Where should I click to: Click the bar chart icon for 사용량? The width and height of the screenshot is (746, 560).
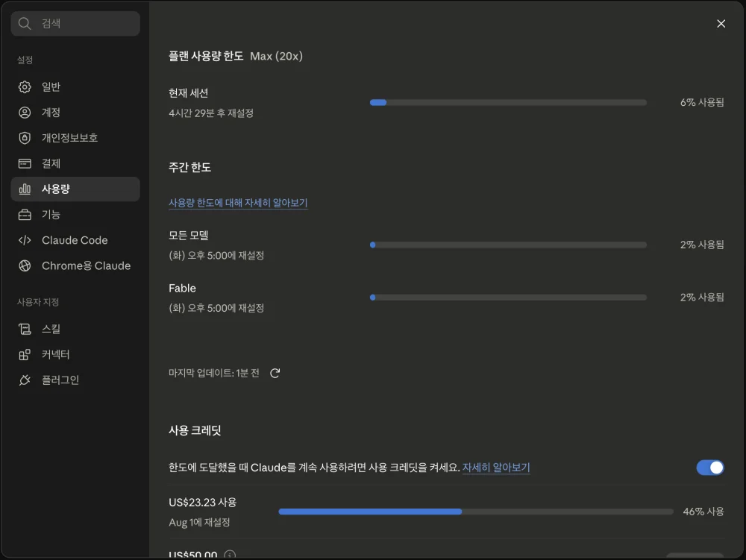pos(25,189)
